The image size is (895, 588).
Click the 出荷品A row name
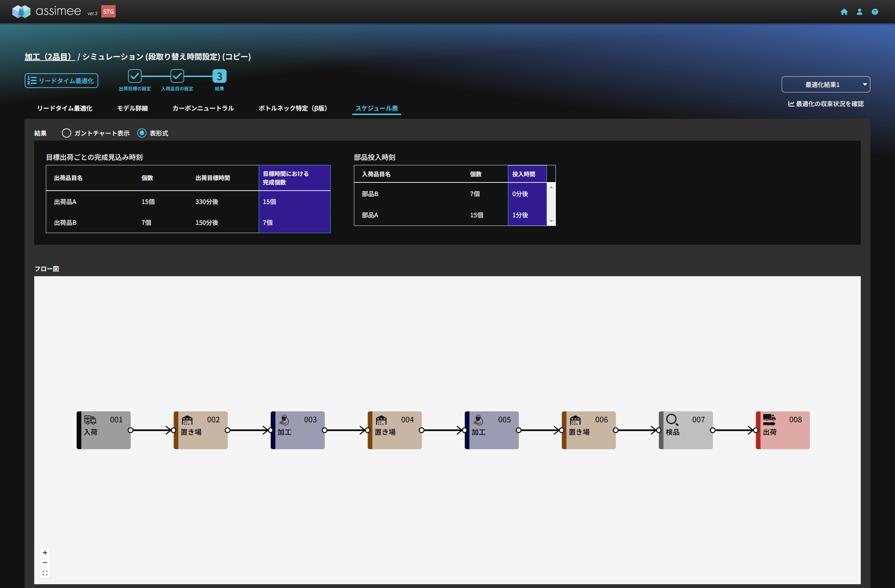65,202
